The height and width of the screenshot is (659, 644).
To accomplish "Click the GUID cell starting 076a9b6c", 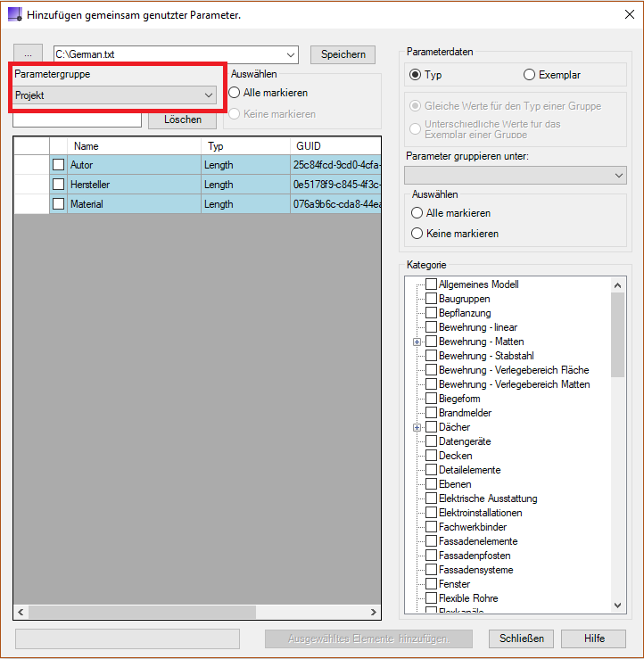I will coord(335,204).
